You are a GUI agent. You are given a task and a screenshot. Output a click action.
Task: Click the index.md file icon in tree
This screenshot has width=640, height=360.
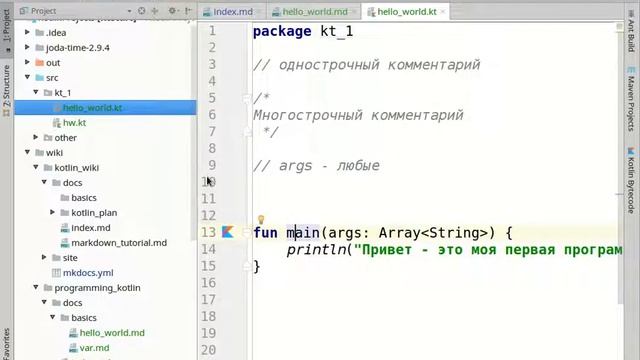[x=64, y=228]
